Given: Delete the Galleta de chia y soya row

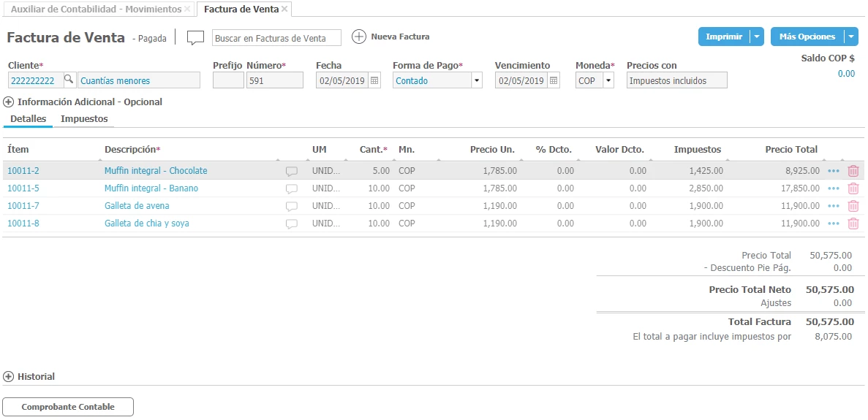Looking at the screenshot, I should tap(853, 224).
